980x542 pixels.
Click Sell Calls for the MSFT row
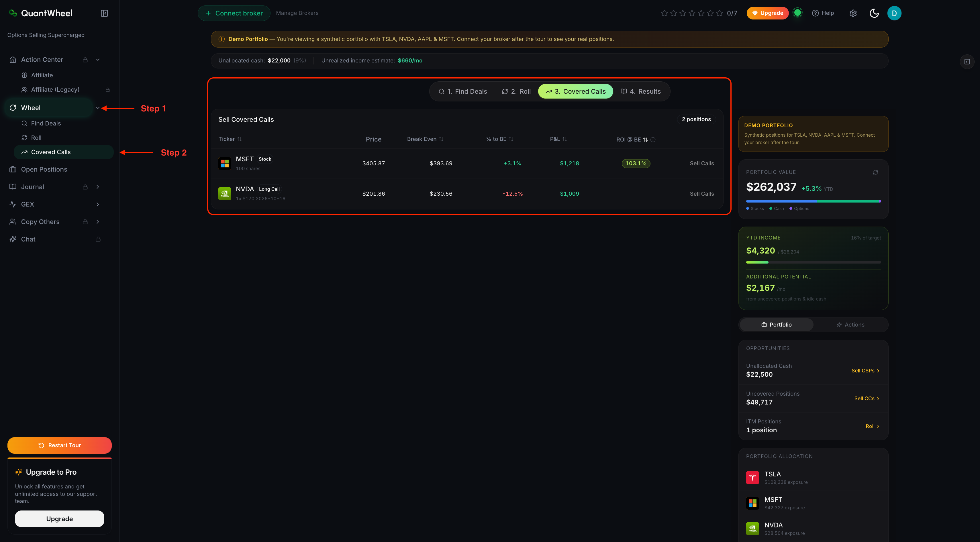pos(701,164)
